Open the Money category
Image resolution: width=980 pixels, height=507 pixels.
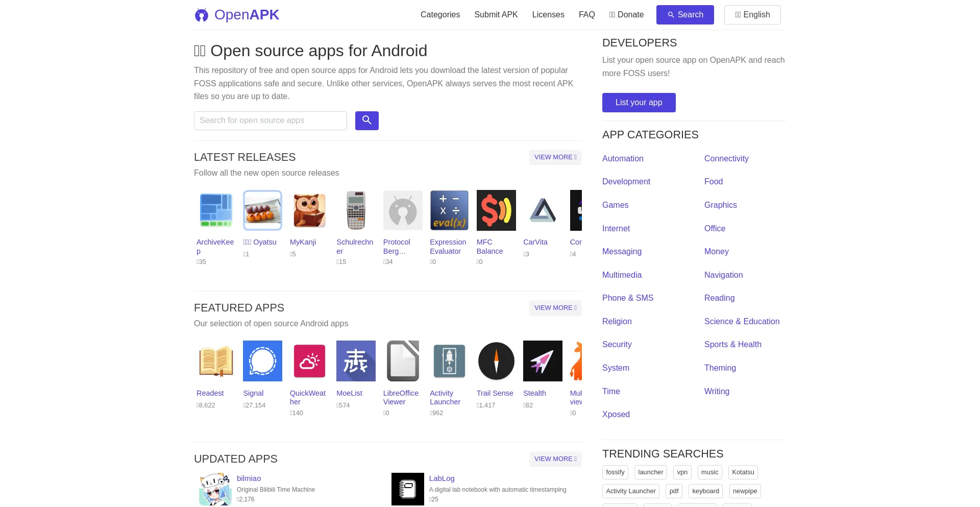pos(717,251)
